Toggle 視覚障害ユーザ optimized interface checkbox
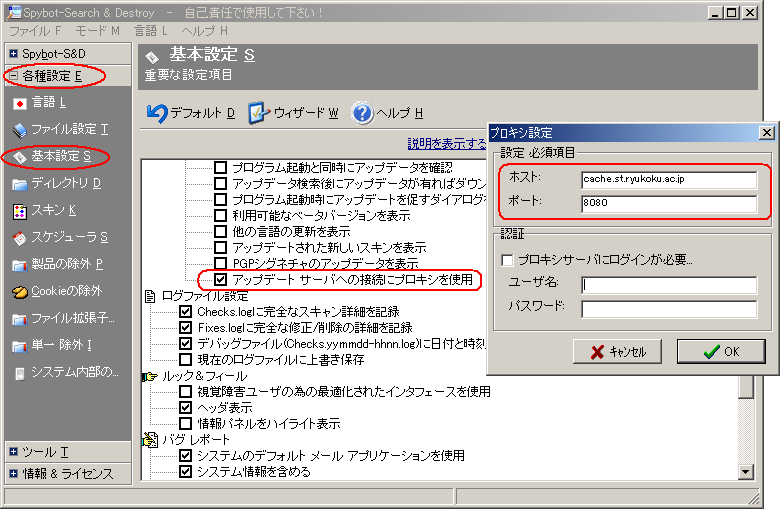The width and height of the screenshot is (781, 509). [x=185, y=391]
